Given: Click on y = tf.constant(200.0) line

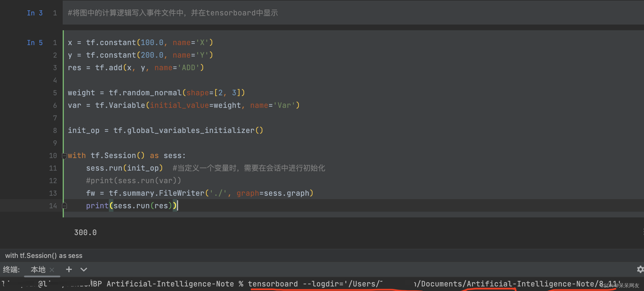Looking at the screenshot, I should coord(140,55).
